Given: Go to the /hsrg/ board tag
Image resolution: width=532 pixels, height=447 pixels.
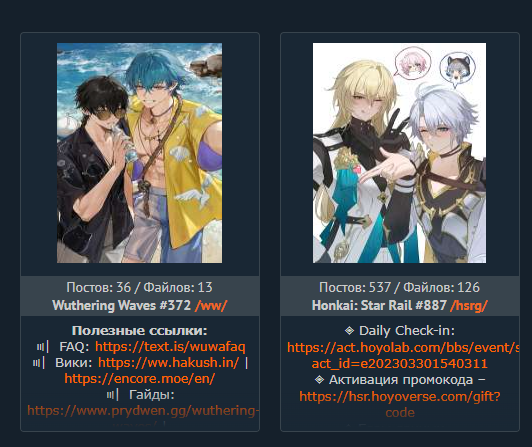Looking at the screenshot, I should coord(469,305).
